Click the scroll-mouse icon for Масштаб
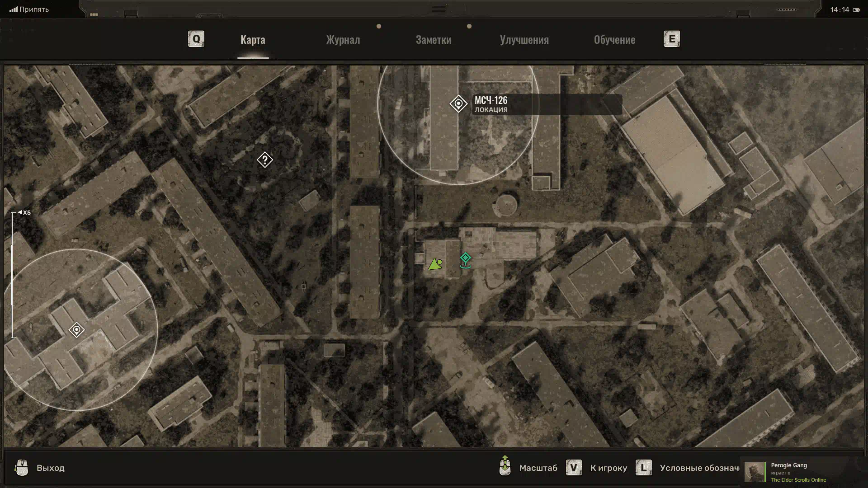This screenshot has width=868, height=488. tap(505, 466)
